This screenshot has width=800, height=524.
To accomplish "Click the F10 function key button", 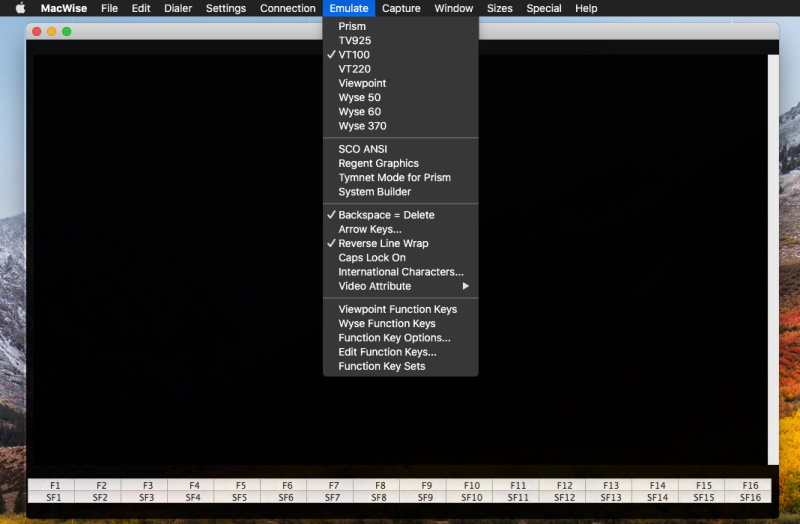I will pyautogui.click(x=469, y=485).
